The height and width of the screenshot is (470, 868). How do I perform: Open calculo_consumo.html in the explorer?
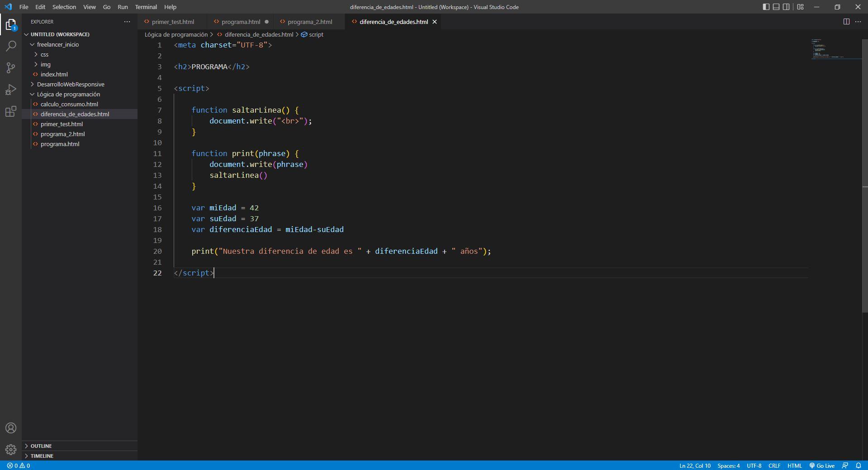tap(80, 104)
